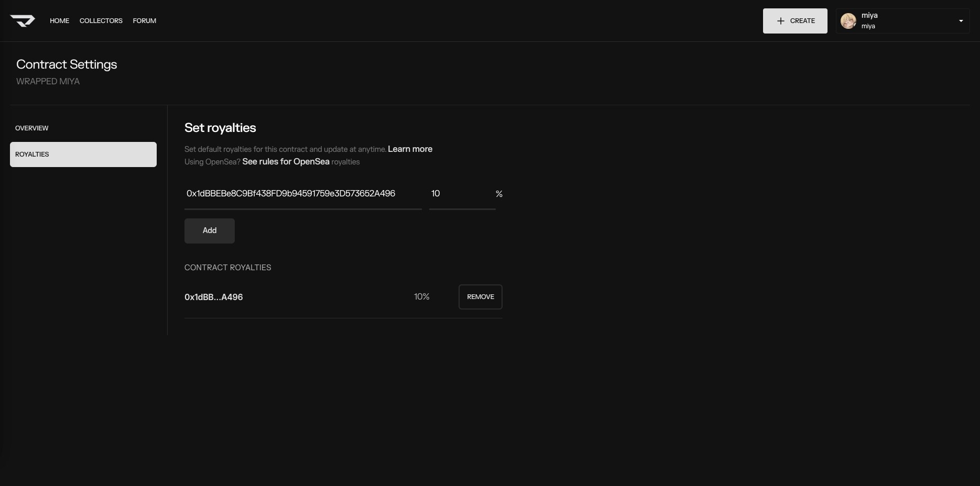Expand the miya account dropdown arrow
Image resolution: width=980 pixels, height=486 pixels.
(x=961, y=21)
